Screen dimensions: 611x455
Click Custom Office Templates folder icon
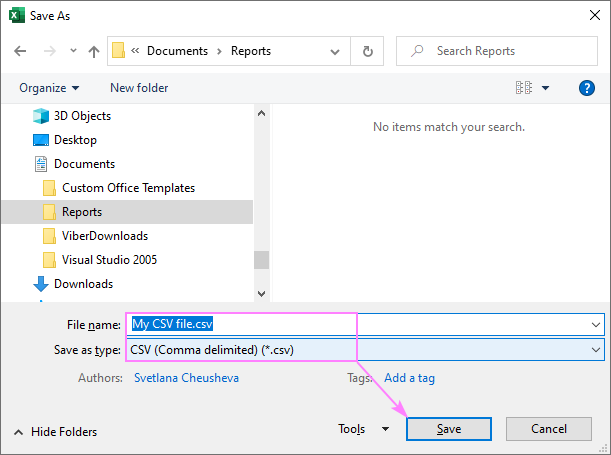[x=49, y=188]
